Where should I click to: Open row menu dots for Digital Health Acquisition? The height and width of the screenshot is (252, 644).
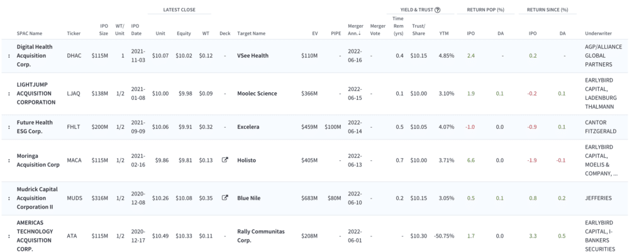coord(9,56)
